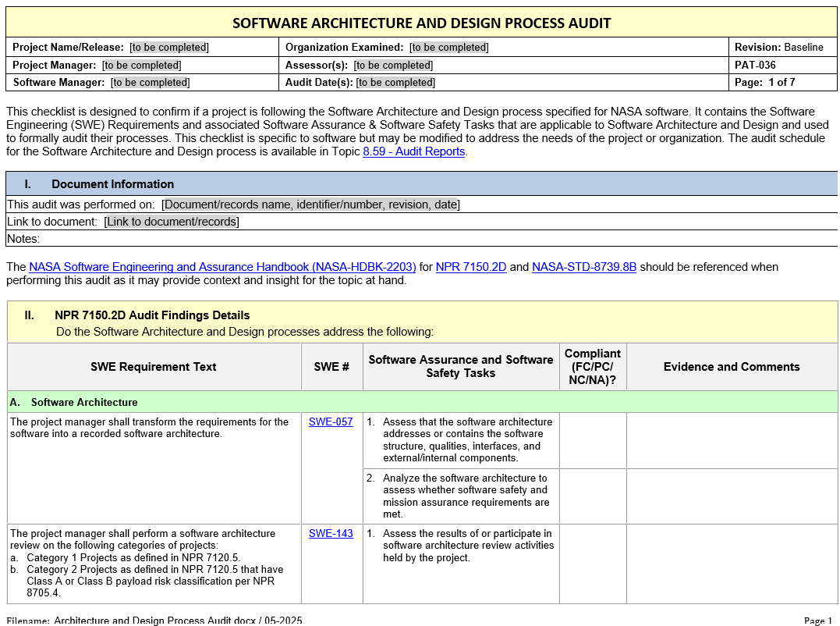Click the Audit Date(s) placeholder field
Screen dimensions: 840x626
point(395,83)
